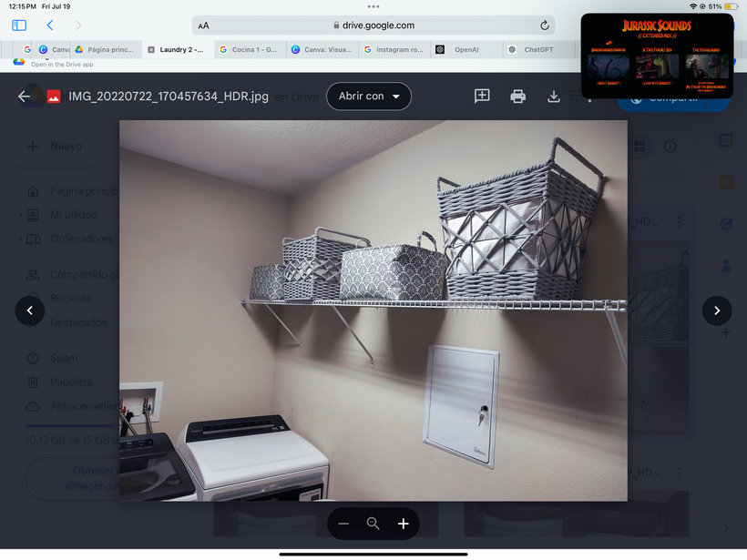The height and width of the screenshot is (560, 747).
Task: Switch to the OpenAI tab
Action: click(x=466, y=50)
